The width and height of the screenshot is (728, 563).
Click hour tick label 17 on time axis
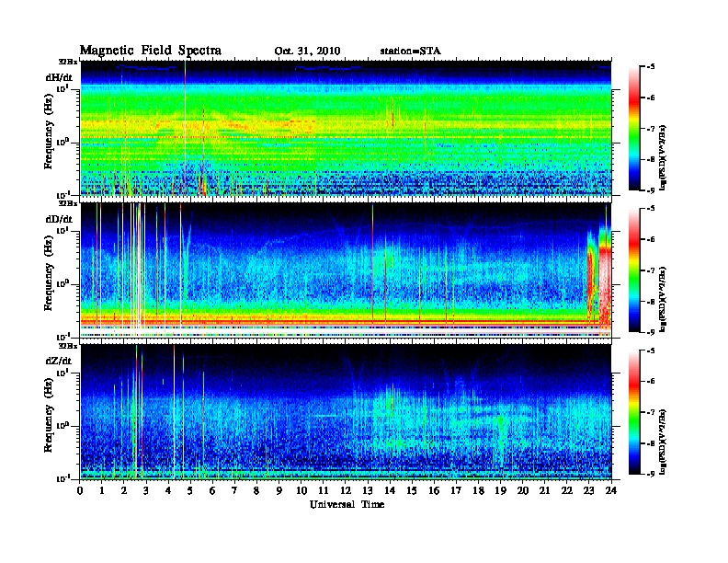(x=457, y=490)
